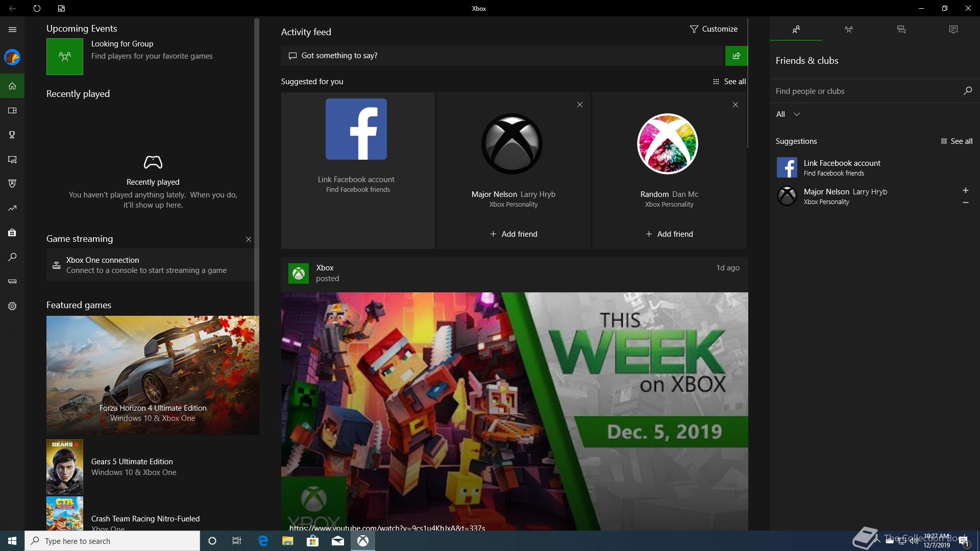Open File Explorer from taskbar
This screenshot has width=980, height=551.
[287, 541]
